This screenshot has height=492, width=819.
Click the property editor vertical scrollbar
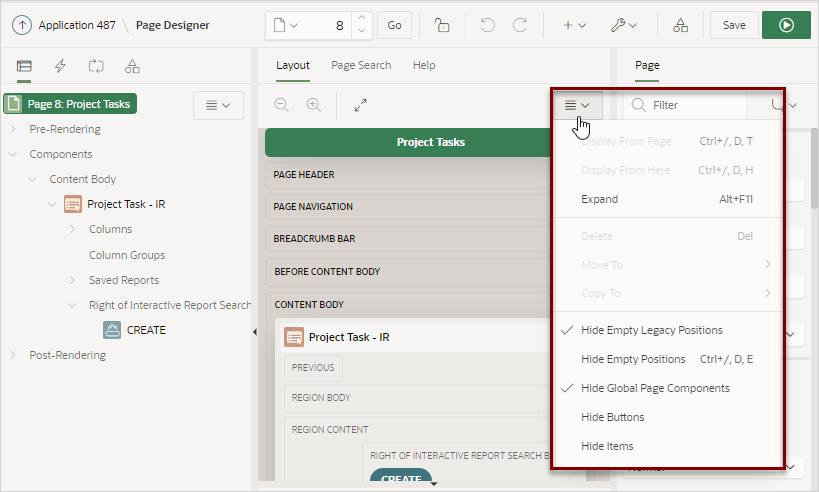tap(814, 168)
